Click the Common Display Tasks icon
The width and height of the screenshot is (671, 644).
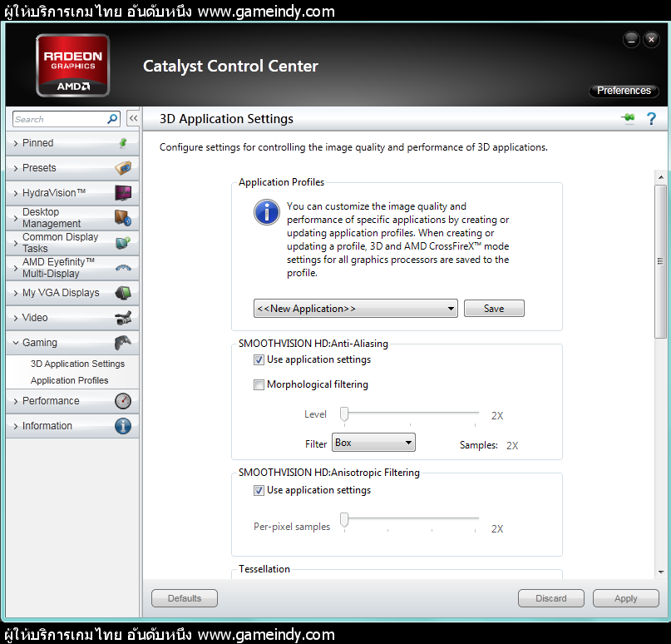click(x=123, y=243)
